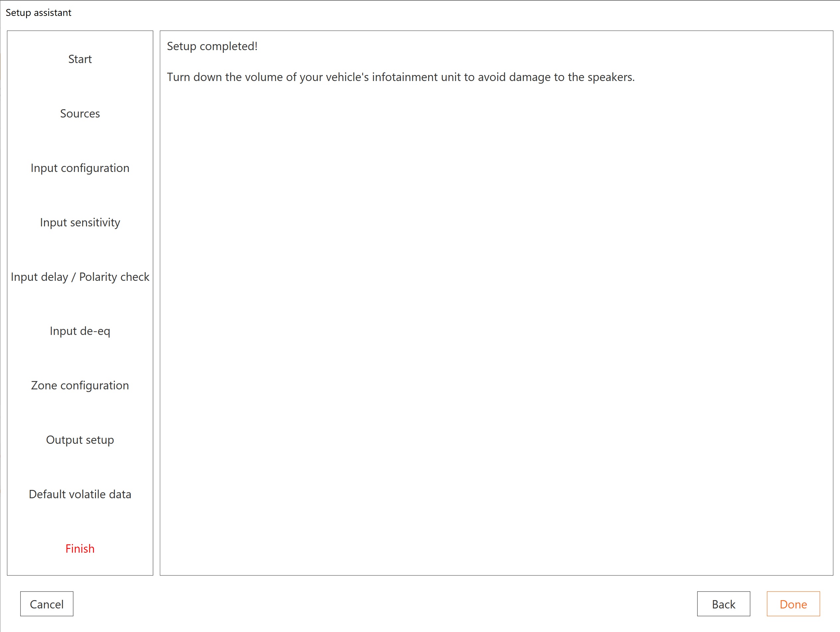
Task: Click empty footer space between Cancel and Back
Action: (380, 604)
